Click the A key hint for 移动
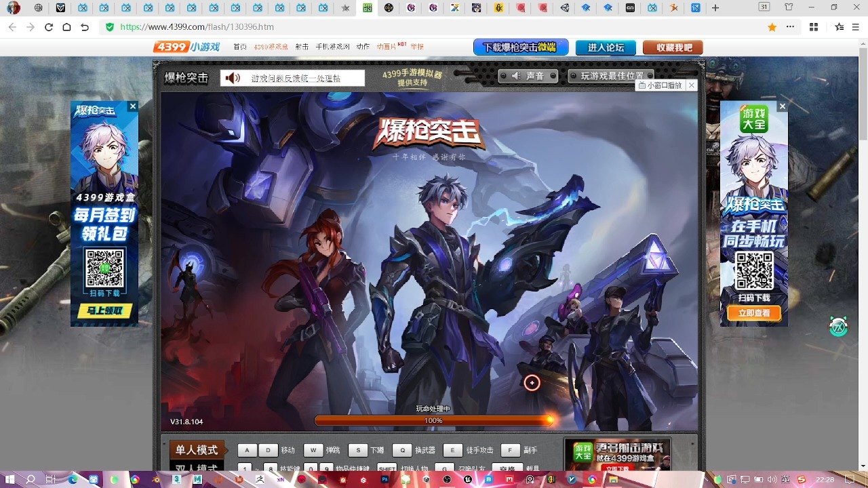The height and width of the screenshot is (488, 868). (248, 450)
